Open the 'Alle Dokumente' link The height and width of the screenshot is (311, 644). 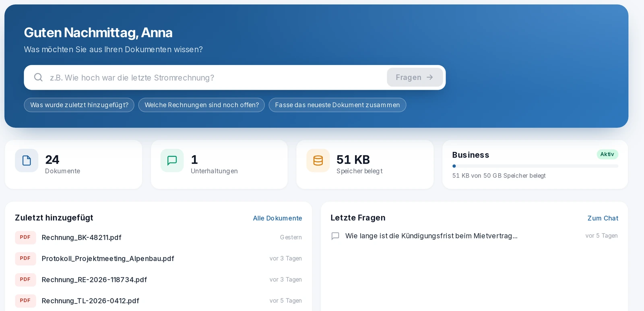point(277,218)
